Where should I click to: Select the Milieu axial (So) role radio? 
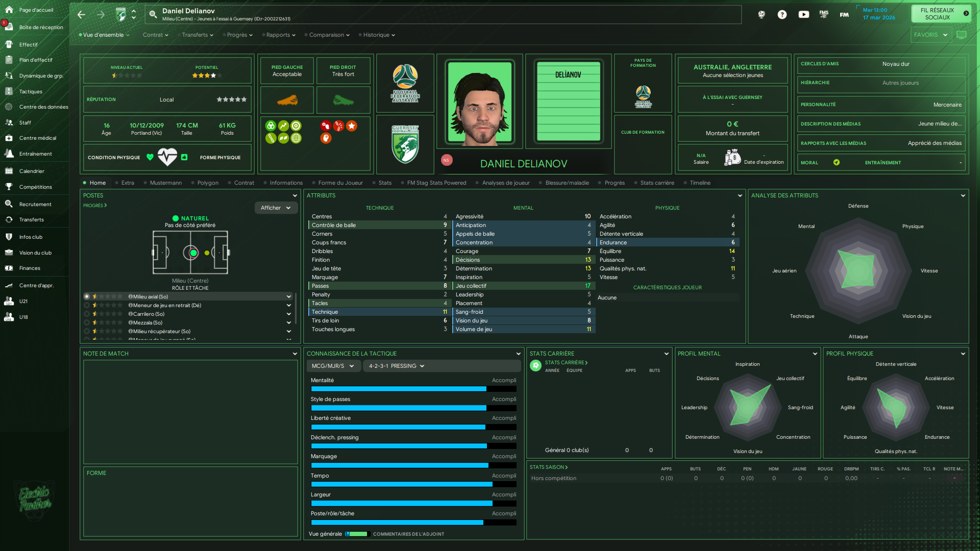click(87, 296)
